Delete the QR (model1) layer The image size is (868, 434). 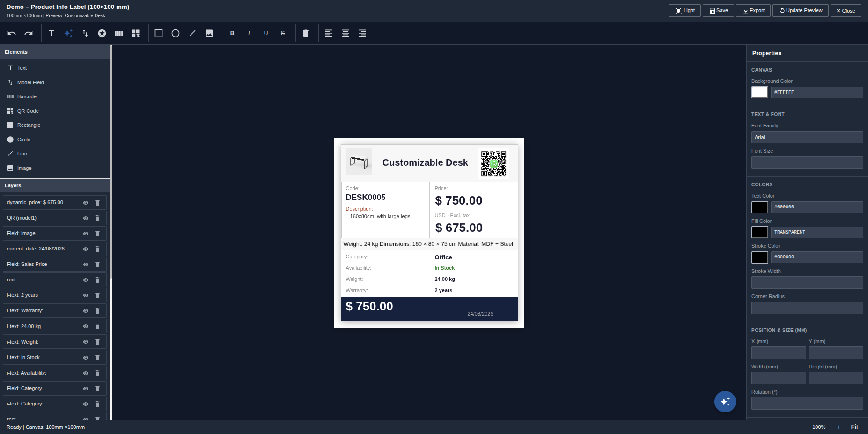tap(97, 218)
